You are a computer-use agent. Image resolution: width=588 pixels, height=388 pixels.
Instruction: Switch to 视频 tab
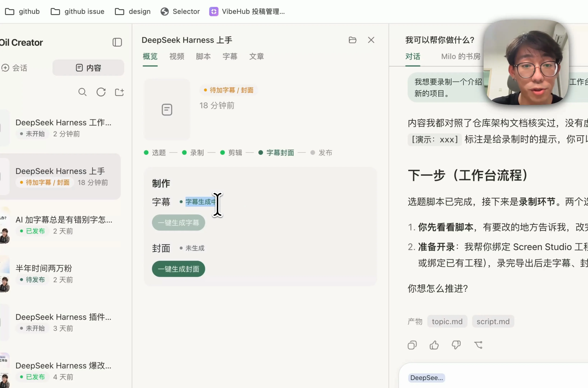177,56
